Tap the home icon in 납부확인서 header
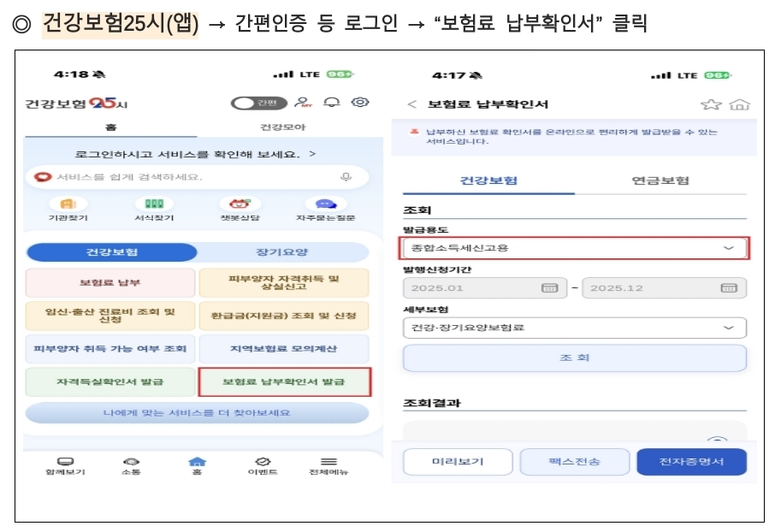The width and height of the screenshot is (775, 532). pos(740,104)
